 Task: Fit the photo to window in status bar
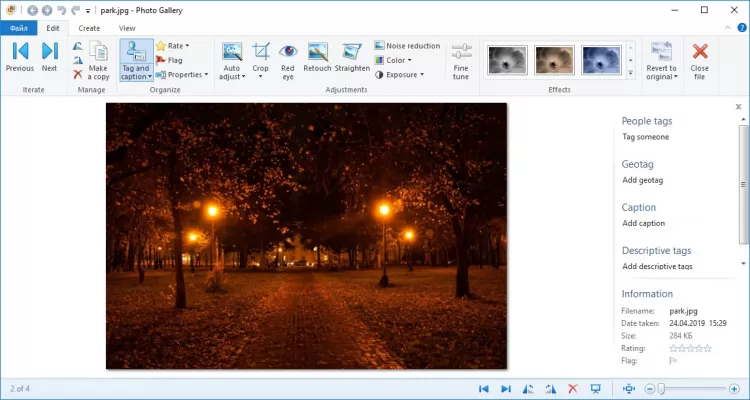627,388
